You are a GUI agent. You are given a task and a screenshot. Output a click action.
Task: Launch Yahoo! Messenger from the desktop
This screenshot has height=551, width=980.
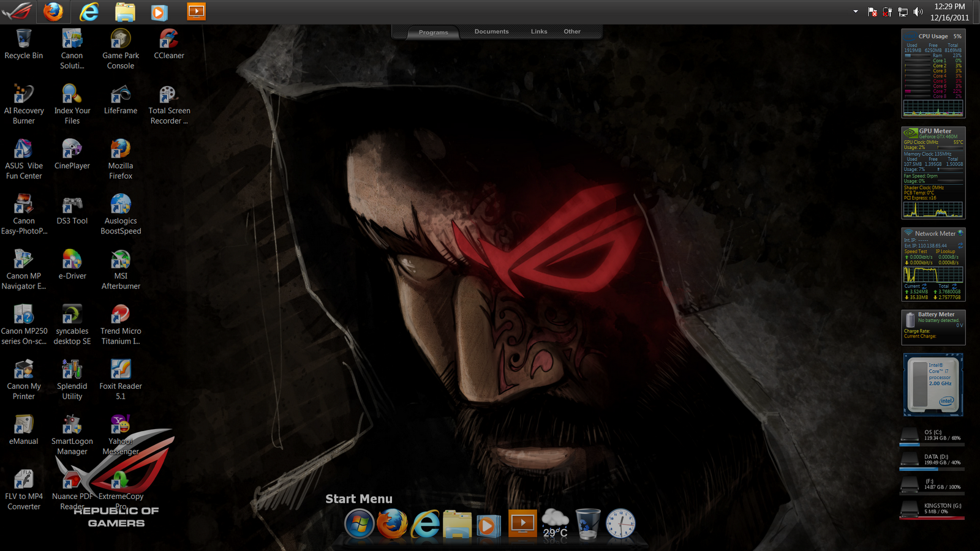click(121, 435)
